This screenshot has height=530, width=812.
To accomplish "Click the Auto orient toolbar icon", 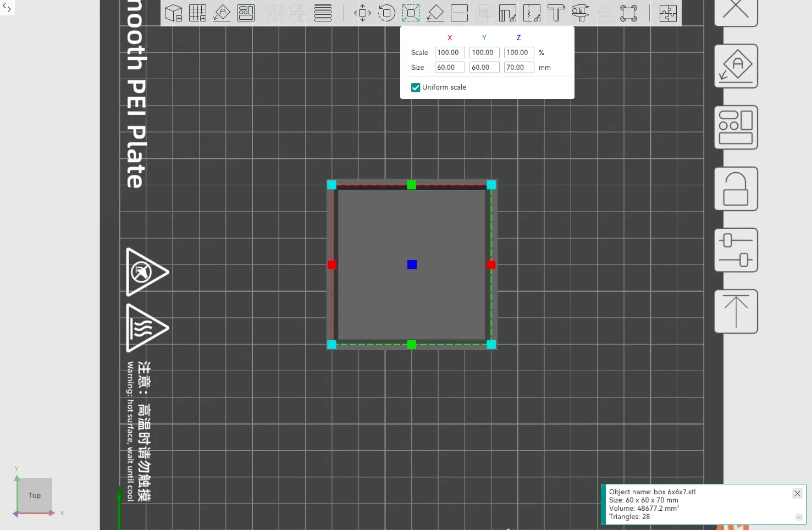I will pos(222,13).
